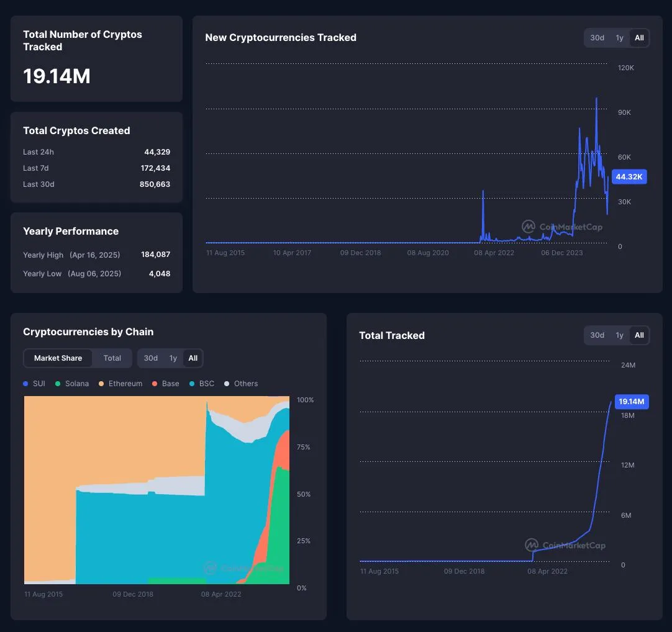Choose 1y range in Cryptocurrencies by Chain
Image resolution: width=672 pixels, height=632 pixels.
tap(173, 358)
